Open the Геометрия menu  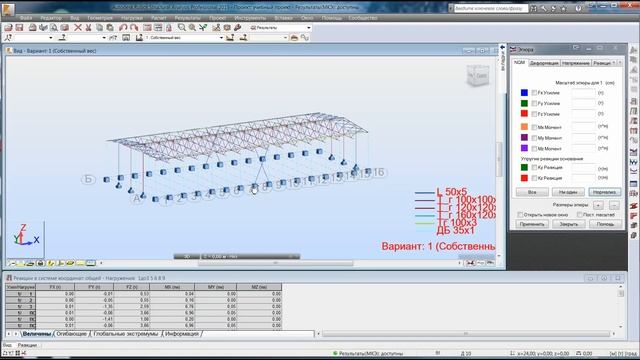[x=100, y=18]
